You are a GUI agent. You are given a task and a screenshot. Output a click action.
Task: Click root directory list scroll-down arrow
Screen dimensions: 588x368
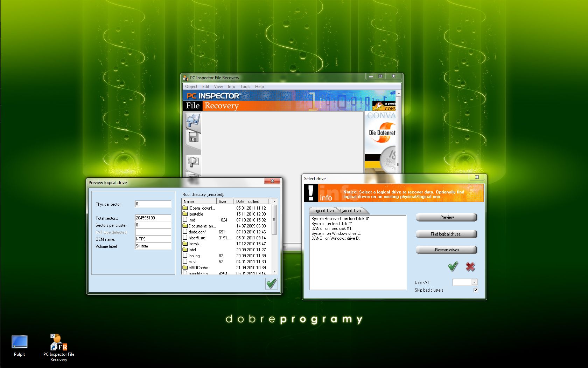pos(274,271)
